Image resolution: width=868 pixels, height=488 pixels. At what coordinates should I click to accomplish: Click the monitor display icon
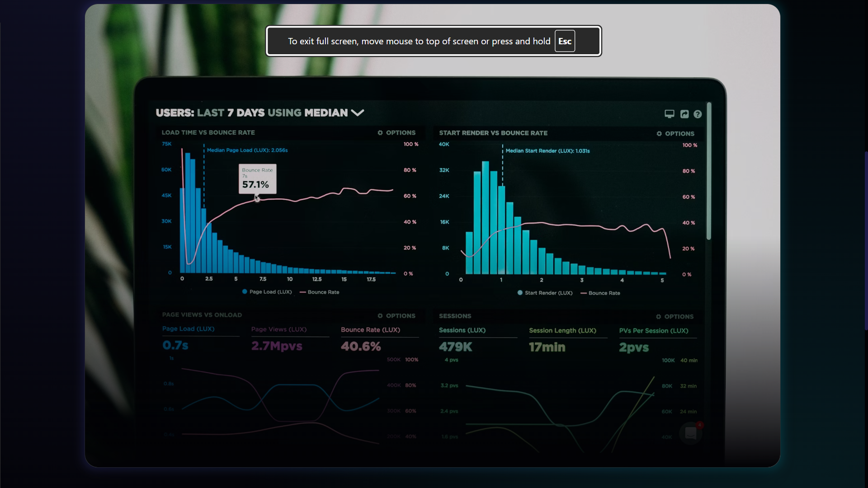click(669, 114)
